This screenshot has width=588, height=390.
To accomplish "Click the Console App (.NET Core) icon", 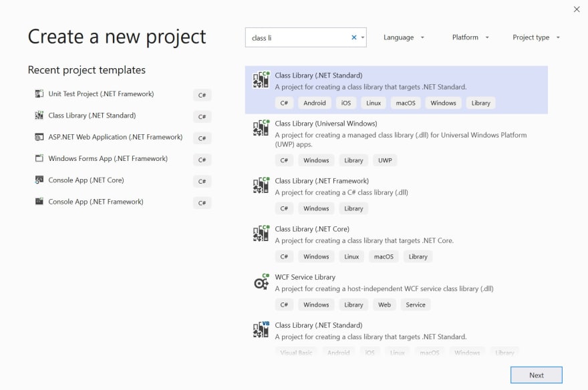I will 39,180.
